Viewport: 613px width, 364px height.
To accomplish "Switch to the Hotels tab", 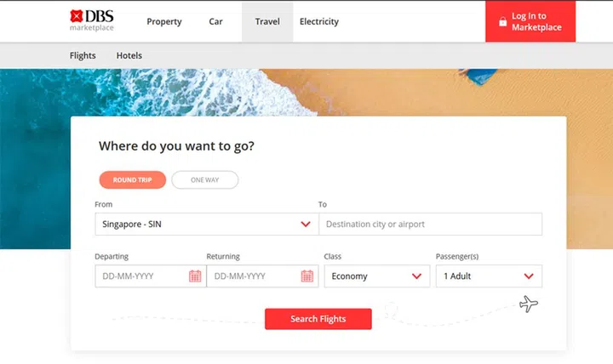I will tap(129, 56).
